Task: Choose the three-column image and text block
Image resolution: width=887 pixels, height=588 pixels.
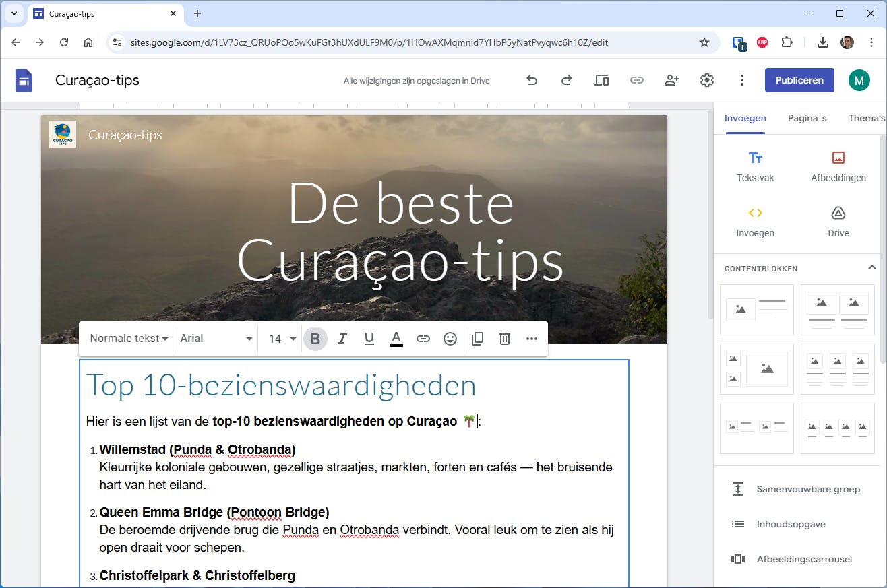Action: (x=838, y=369)
